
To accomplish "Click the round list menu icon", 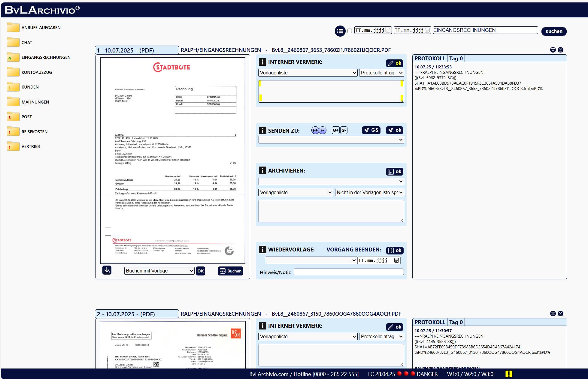I will [x=340, y=31].
